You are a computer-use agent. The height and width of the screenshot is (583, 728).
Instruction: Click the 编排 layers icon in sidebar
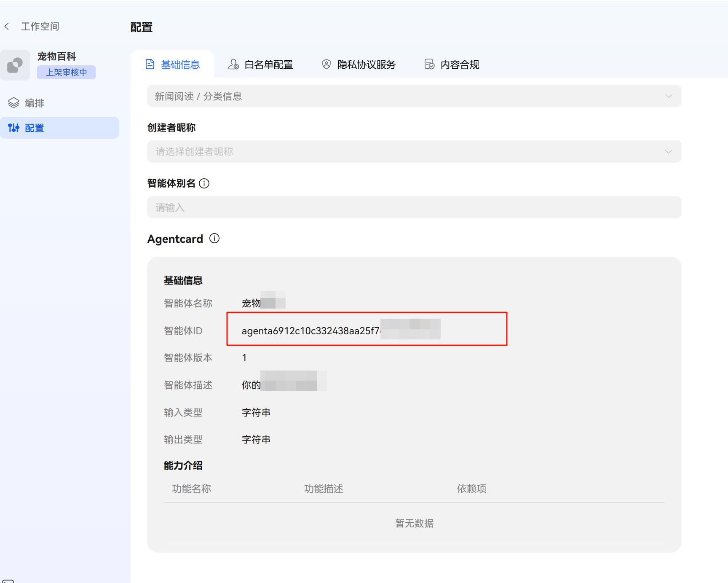(13, 103)
